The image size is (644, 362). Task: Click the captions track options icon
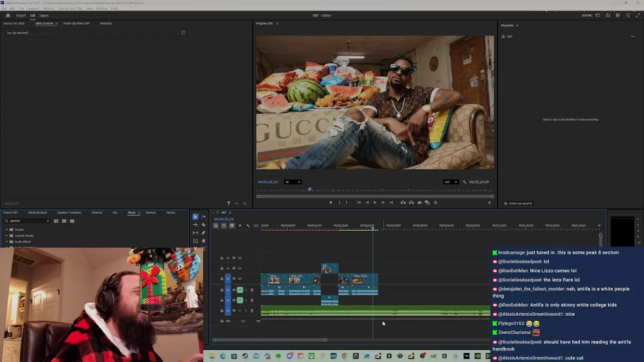pyautogui.click(x=256, y=226)
